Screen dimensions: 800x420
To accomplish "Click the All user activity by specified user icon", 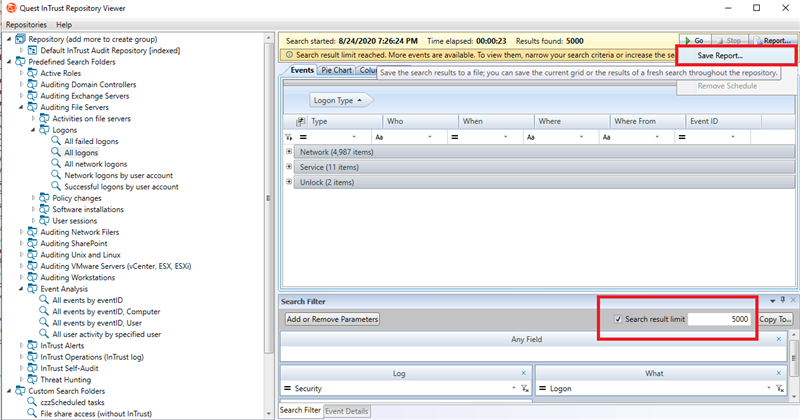I will [x=44, y=333].
